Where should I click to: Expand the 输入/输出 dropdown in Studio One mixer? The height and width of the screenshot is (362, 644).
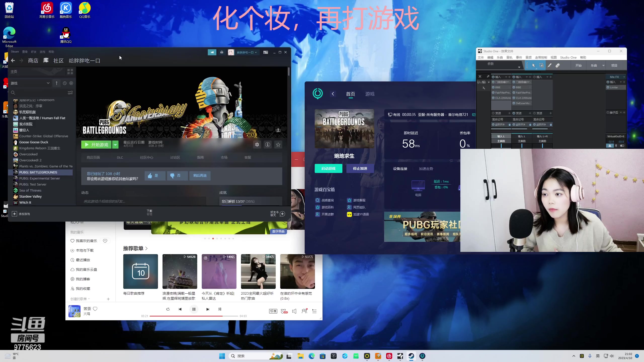coord(489,82)
